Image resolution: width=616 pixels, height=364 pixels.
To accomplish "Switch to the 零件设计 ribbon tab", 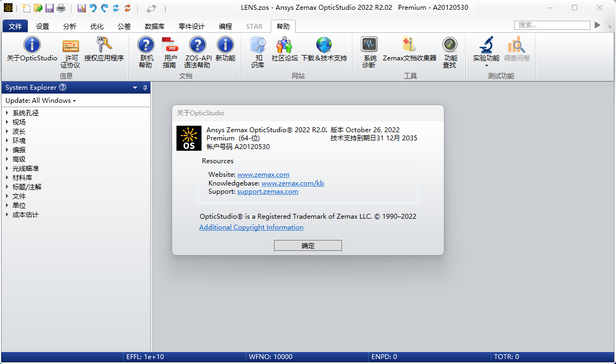I will pos(192,26).
